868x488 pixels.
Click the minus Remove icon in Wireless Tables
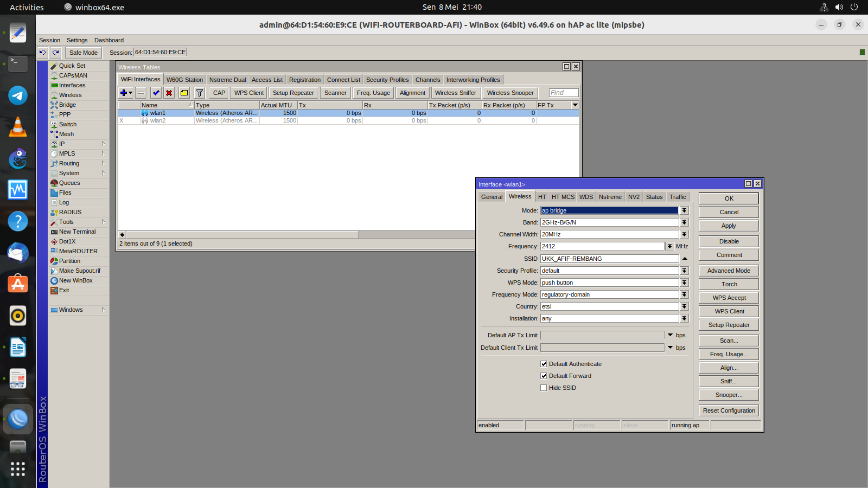141,93
